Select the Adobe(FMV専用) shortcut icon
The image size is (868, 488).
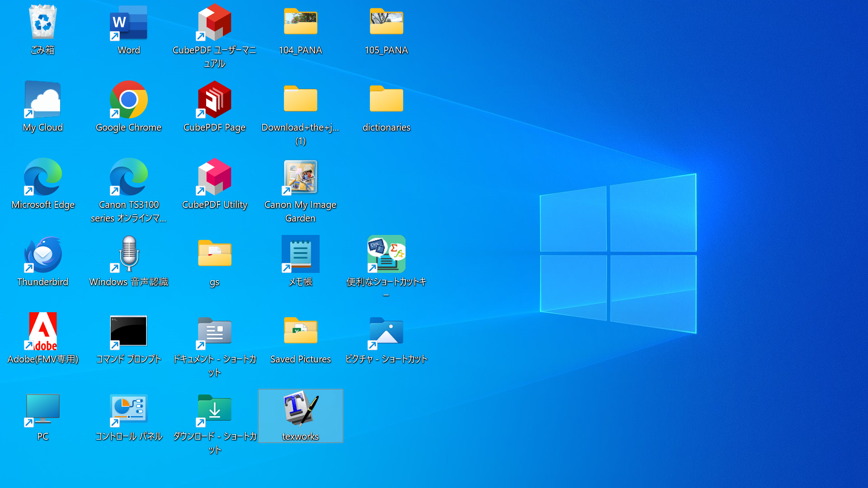42,331
